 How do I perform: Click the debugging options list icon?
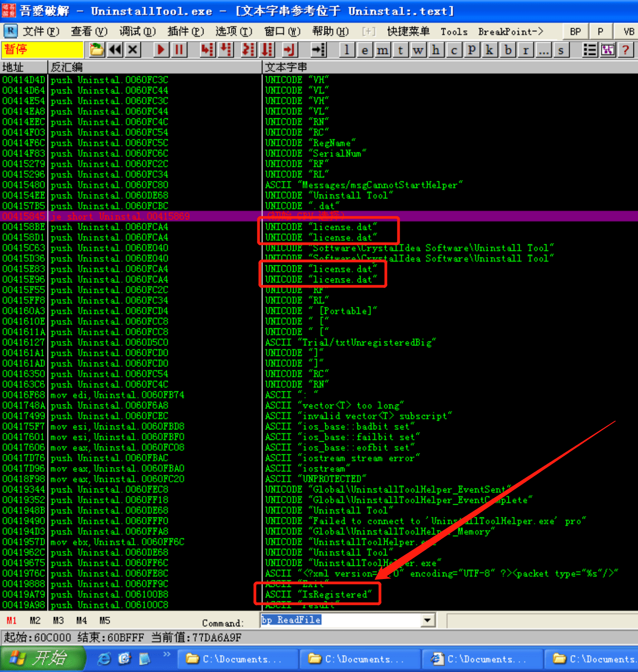point(590,49)
